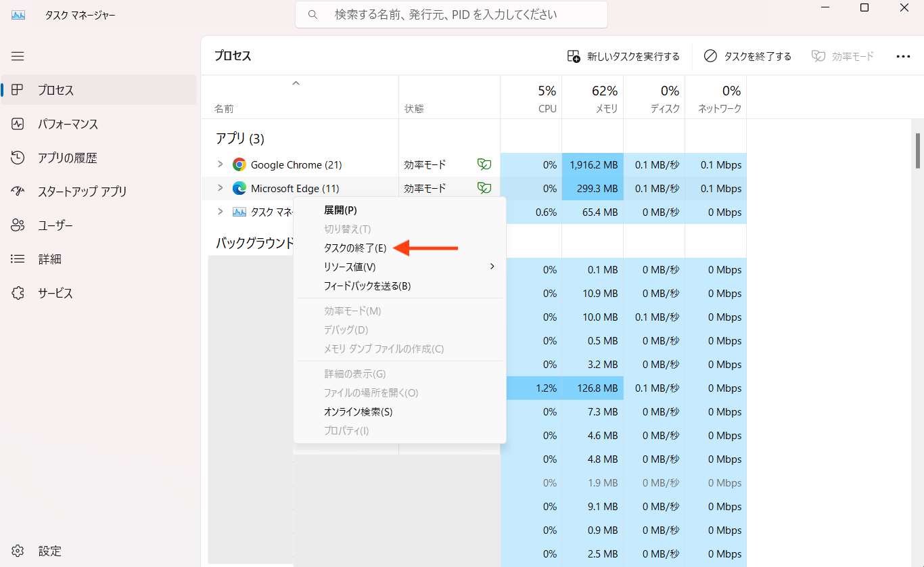Image resolution: width=924 pixels, height=567 pixels.
Task: Choose 展開(P) from the context menu
Action: tap(400, 210)
